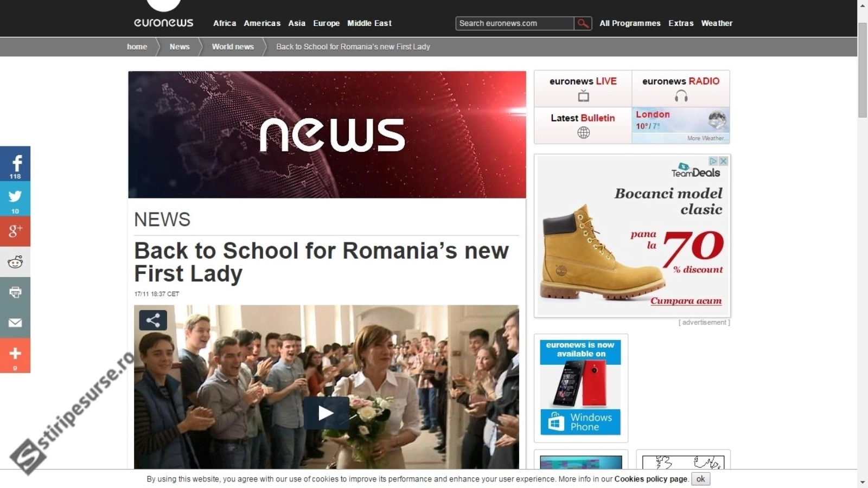Open the Europe section in navigation
The image size is (868, 488).
tap(326, 23)
